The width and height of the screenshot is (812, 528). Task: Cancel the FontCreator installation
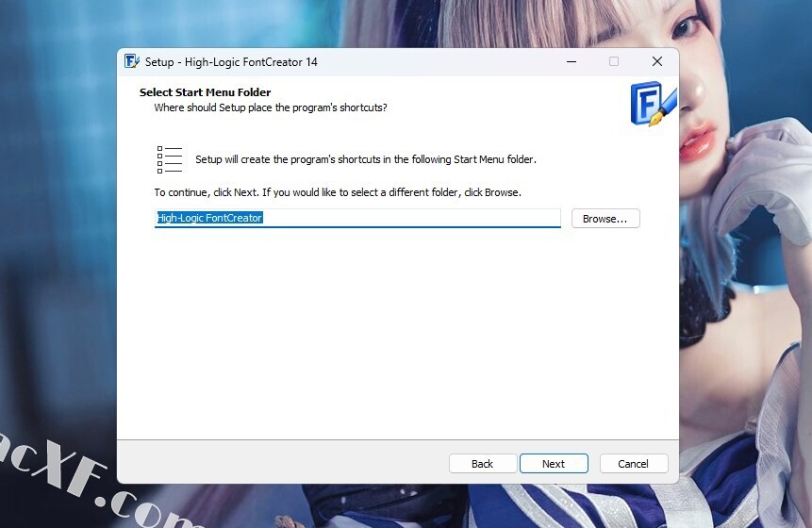pos(633,464)
